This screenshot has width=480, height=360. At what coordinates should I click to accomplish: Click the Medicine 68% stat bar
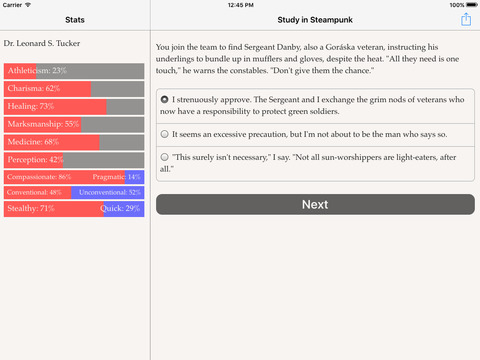click(74, 142)
